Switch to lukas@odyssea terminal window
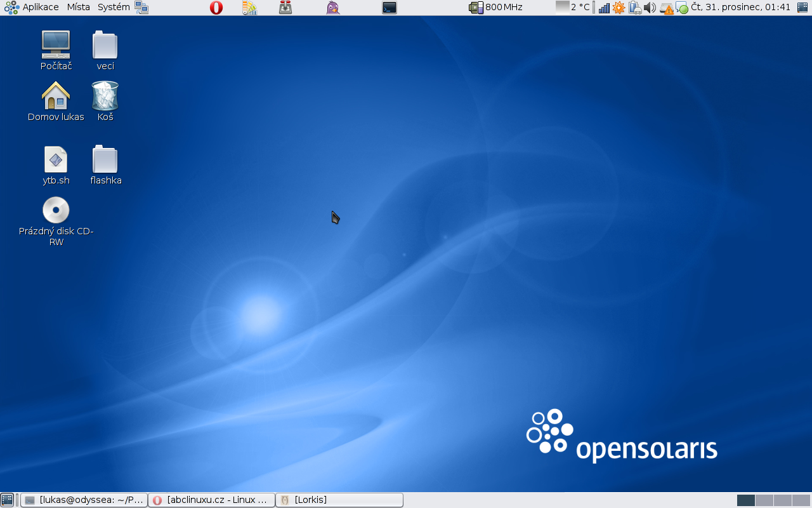Image resolution: width=812 pixels, height=508 pixels. (x=84, y=500)
